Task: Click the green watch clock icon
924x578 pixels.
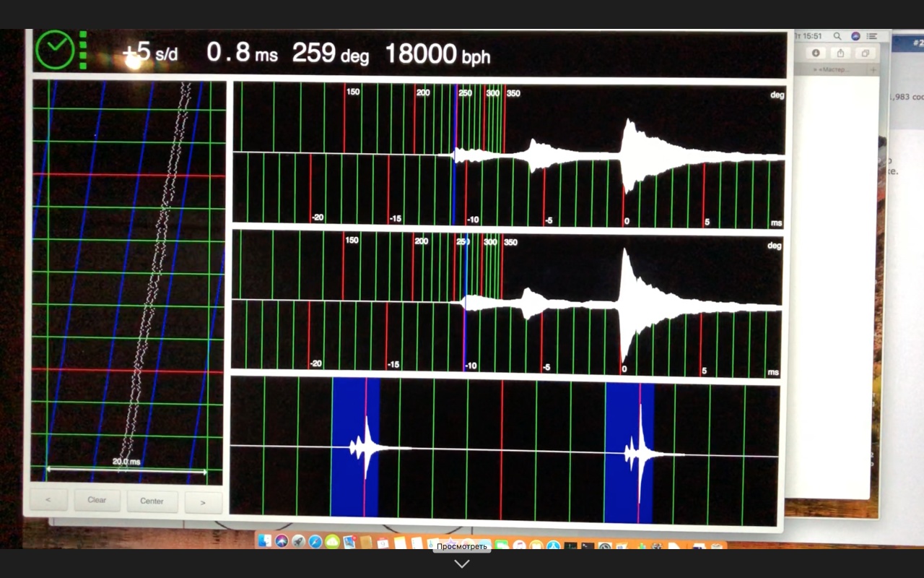Action: tap(55, 50)
